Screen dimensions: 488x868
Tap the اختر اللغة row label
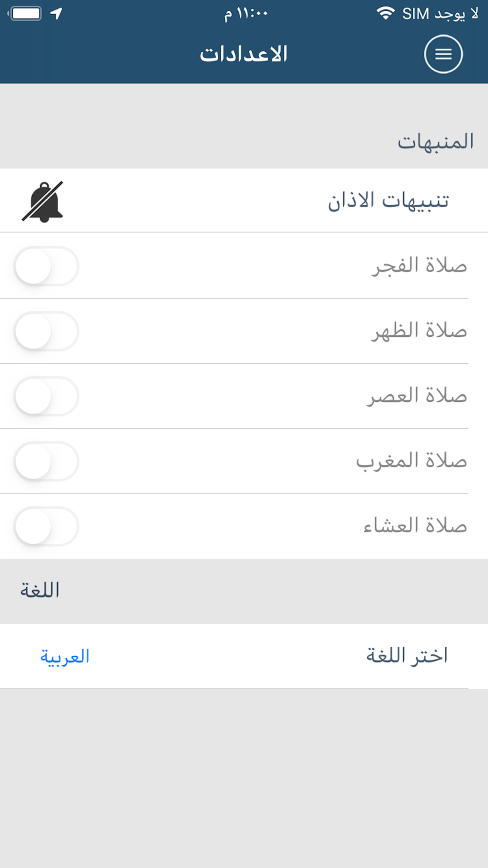click(407, 656)
